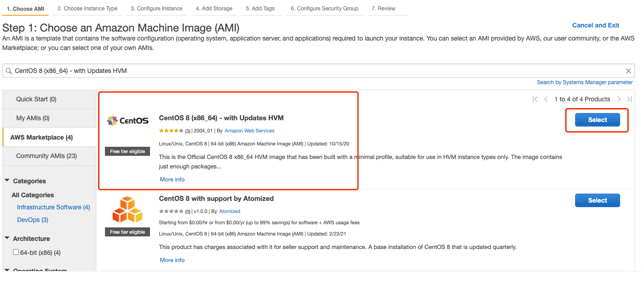Collapse the Architecture section
The image size is (644, 299).
pos(7,238)
